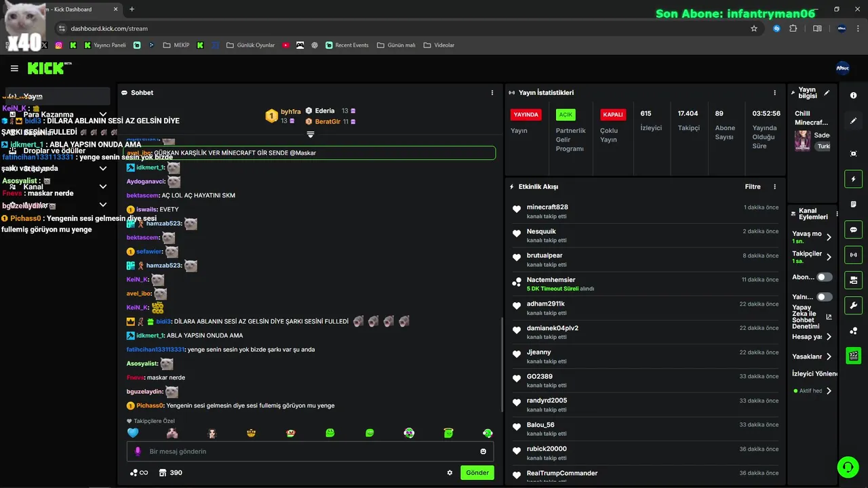The height and width of the screenshot is (488, 868).
Task: Open browser extensions puzzle icon
Action: point(793,28)
